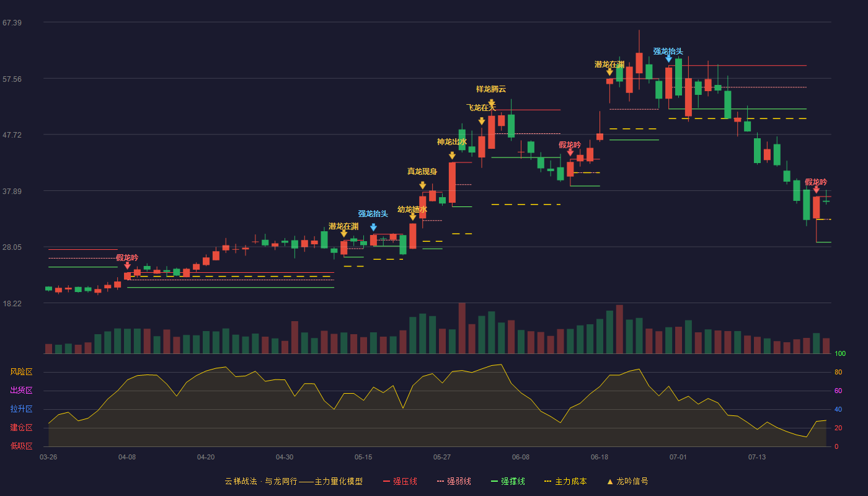The image size is (868, 496).
Task: Click the 建仓区 zone label
Action: 21,428
